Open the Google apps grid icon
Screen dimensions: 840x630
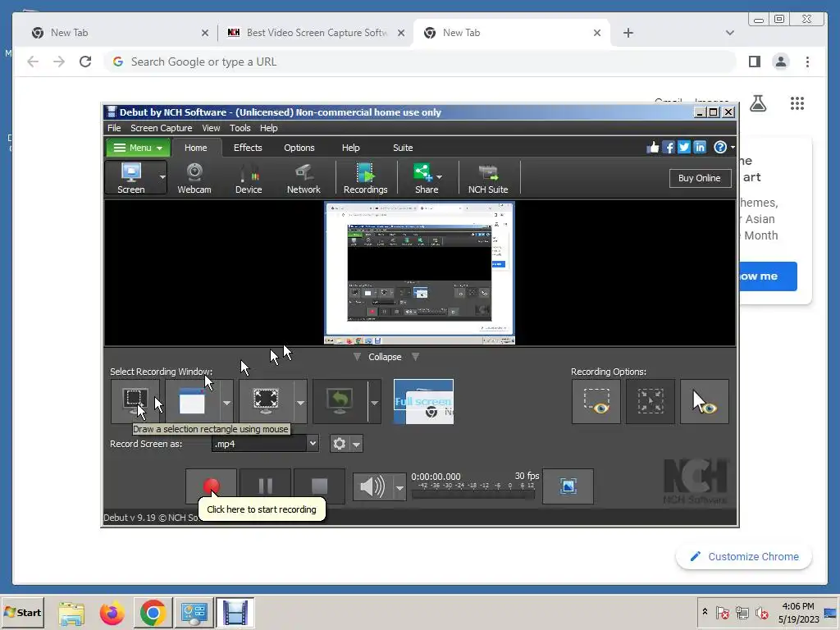coord(797,103)
